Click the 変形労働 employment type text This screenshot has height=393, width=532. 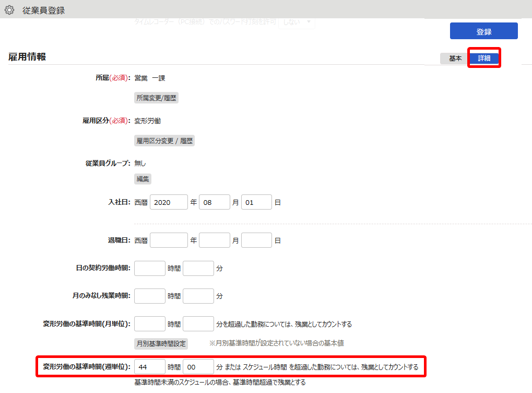(148, 121)
